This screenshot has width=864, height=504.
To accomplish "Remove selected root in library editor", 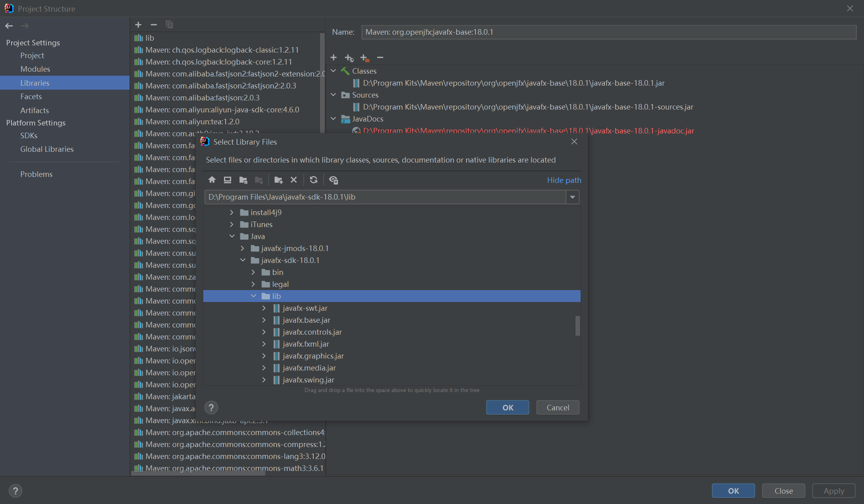I will click(380, 58).
